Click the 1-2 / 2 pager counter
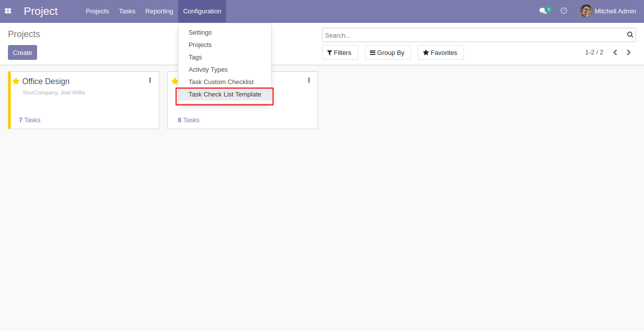This screenshot has height=331, width=644. 594,52
